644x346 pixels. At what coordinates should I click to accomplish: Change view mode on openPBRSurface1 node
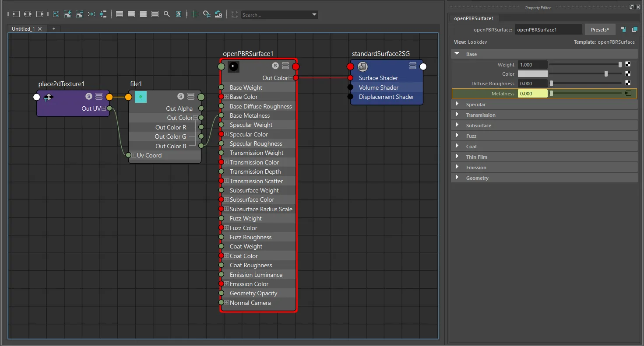285,66
